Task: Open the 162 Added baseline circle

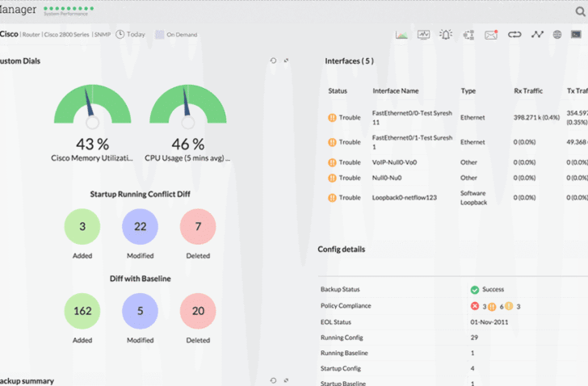Action: pos(82,311)
